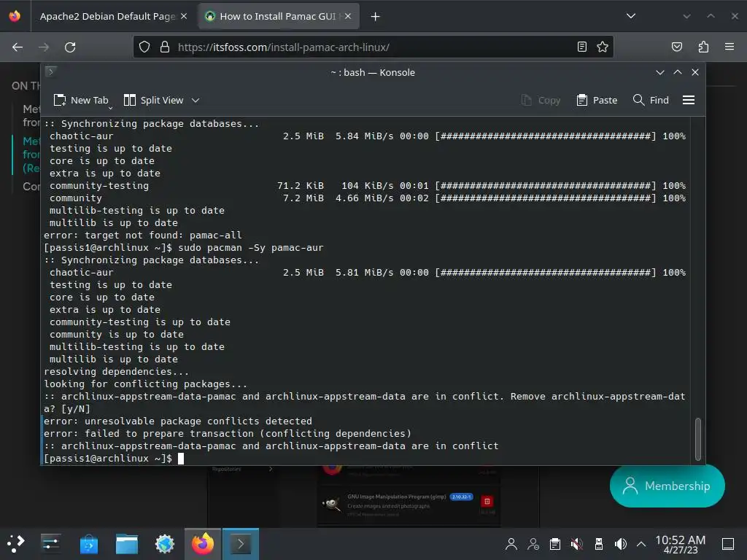
Task: Close the Apache2 Debian tab
Action: pos(184,16)
